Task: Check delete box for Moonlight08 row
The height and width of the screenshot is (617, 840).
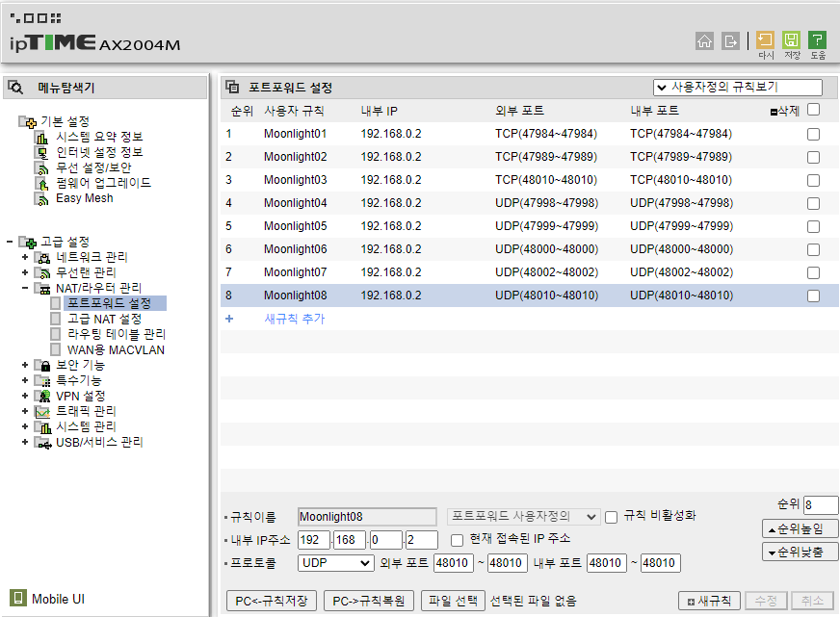Action: (x=813, y=296)
